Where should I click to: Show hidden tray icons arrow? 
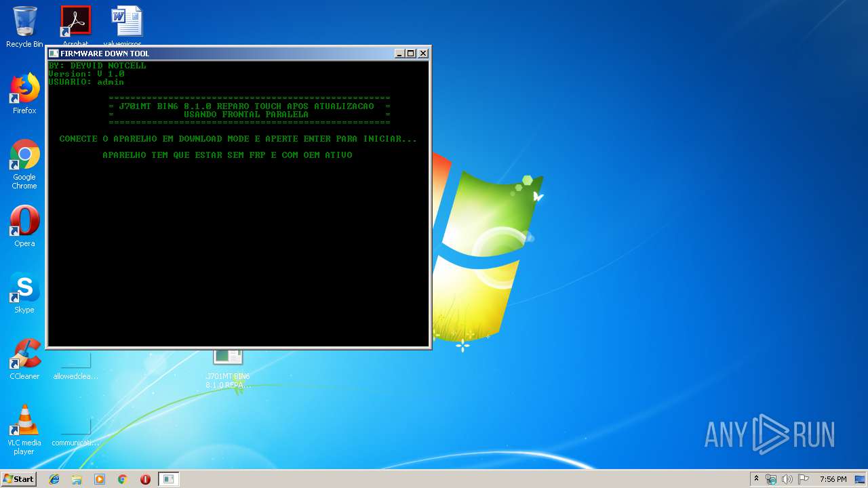pos(756,479)
